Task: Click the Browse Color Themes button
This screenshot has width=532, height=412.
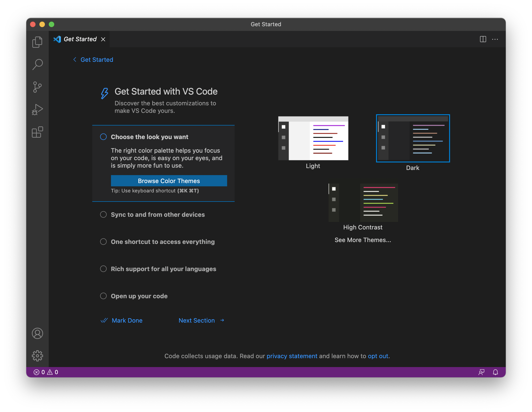Action: click(169, 181)
